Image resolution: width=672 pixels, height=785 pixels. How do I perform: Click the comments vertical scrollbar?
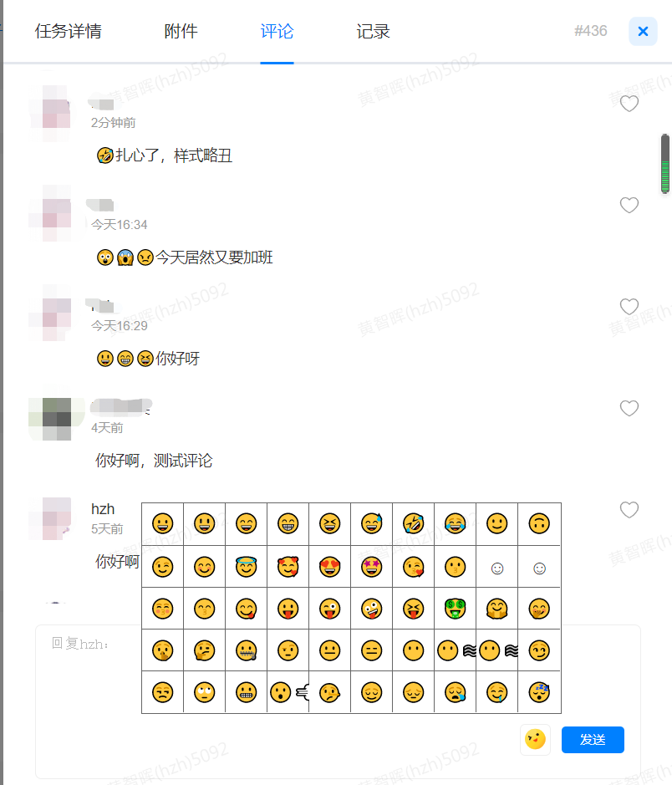[665, 164]
